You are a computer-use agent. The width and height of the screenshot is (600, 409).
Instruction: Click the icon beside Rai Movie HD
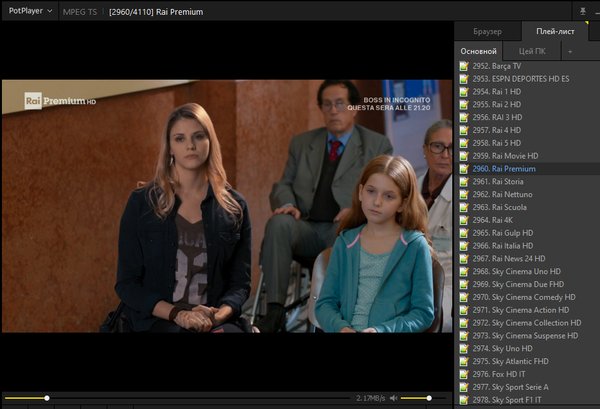[464, 156]
